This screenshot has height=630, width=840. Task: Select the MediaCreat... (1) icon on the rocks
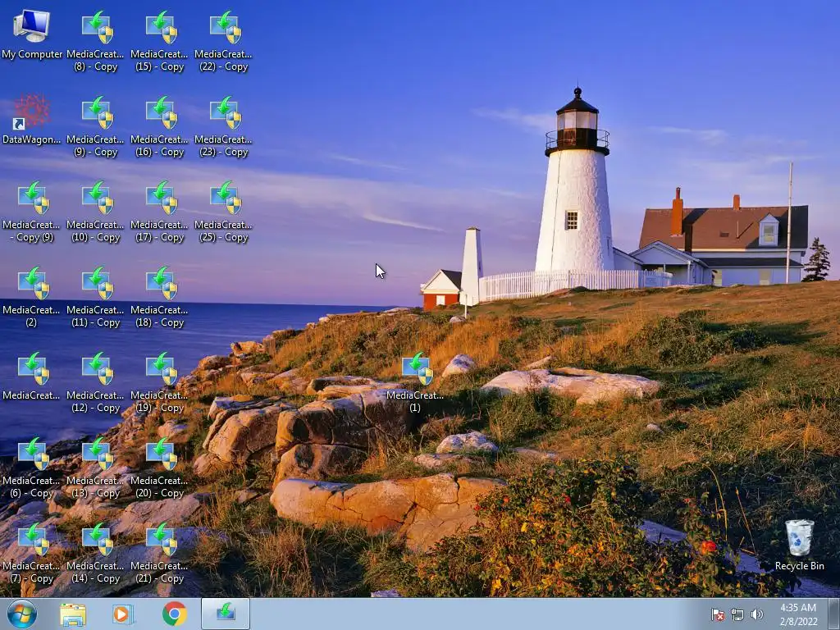coord(415,381)
